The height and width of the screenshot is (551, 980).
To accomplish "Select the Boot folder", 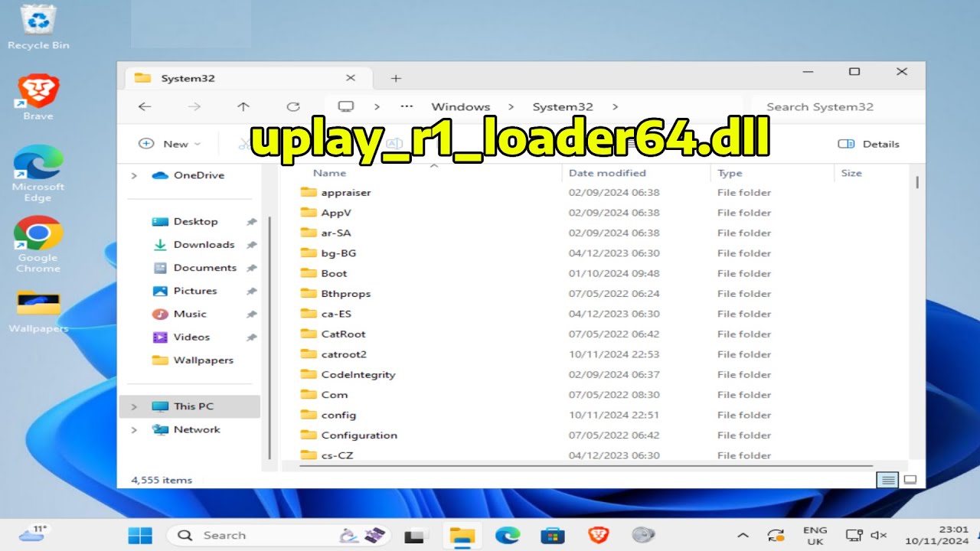I will coord(323,273).
